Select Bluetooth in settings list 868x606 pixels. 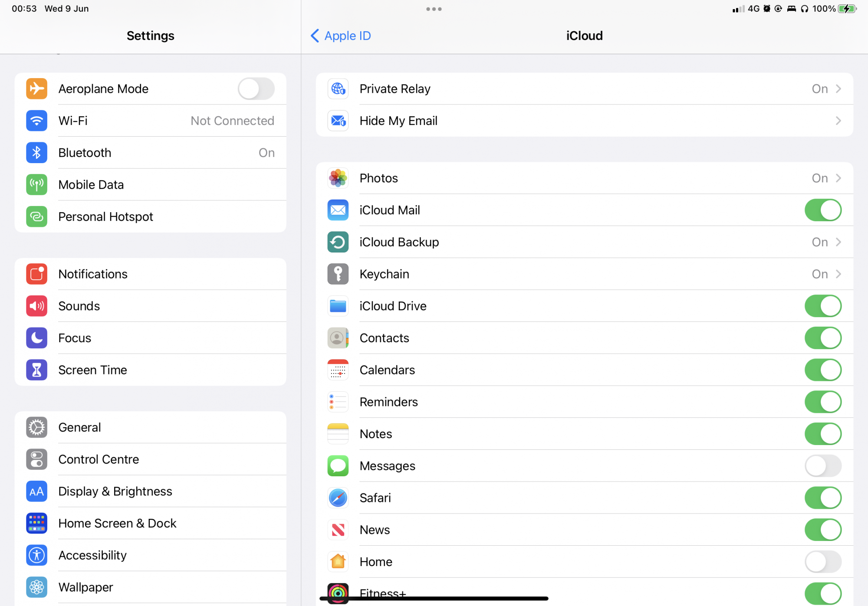tap(151, 153)
